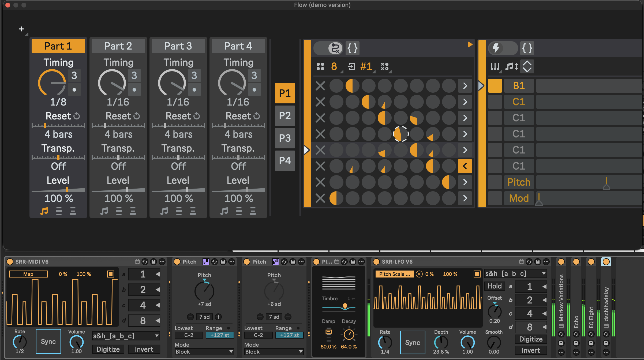The width and height of the screenshot is (644, 360).
Task: Click the Decay knob at 64.0 %
Action: [x=349, y=334]
